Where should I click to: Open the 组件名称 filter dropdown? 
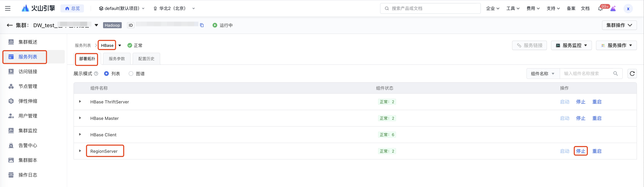[543, 74]
